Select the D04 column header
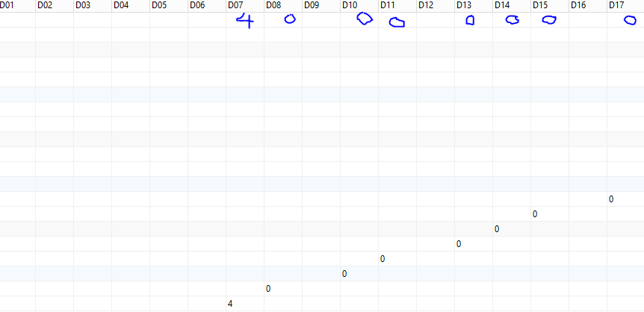 pyautogui.click(x=131, y=6)
